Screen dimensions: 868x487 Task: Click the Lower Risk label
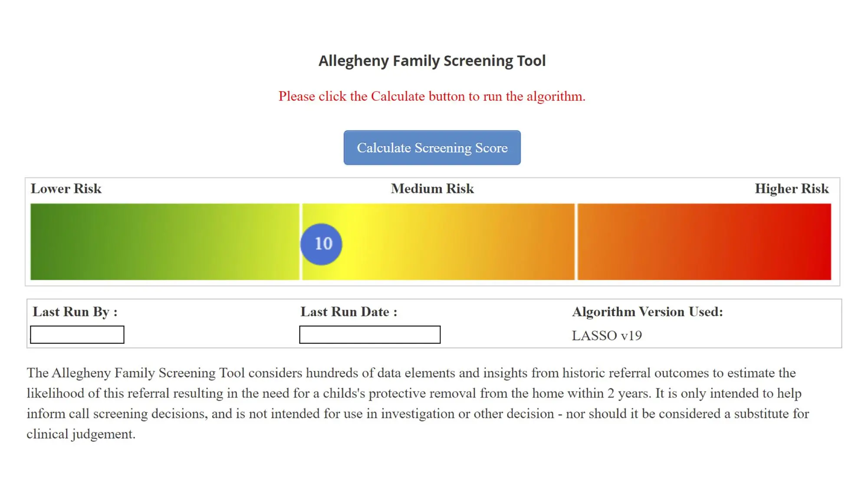click(66, 189)
